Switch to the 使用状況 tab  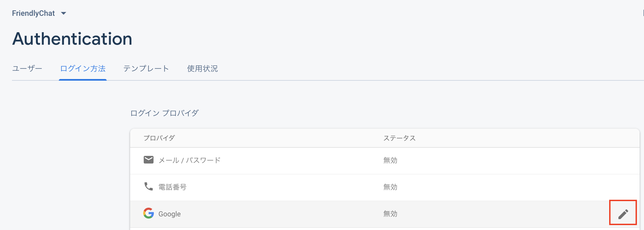point(202,69)
